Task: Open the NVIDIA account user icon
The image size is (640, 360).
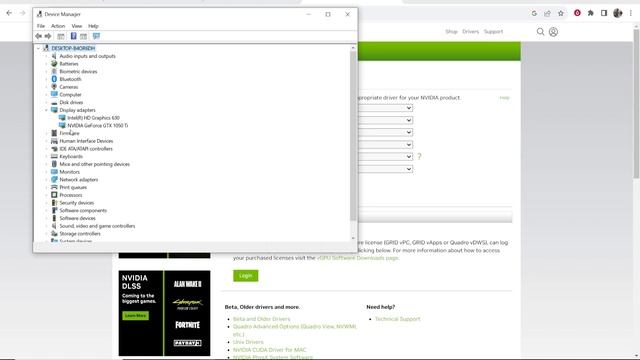Action: pos(553,31)
